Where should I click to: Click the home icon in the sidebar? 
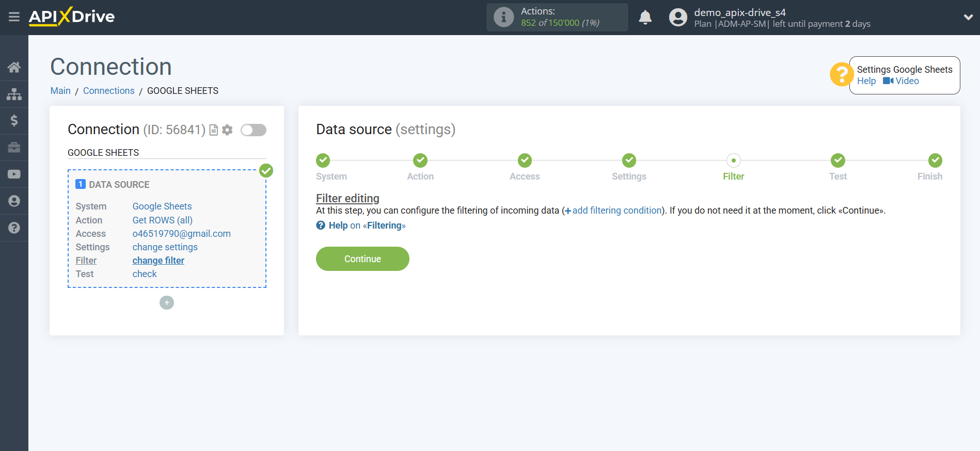pyautogui.click(x=14, y=67)
